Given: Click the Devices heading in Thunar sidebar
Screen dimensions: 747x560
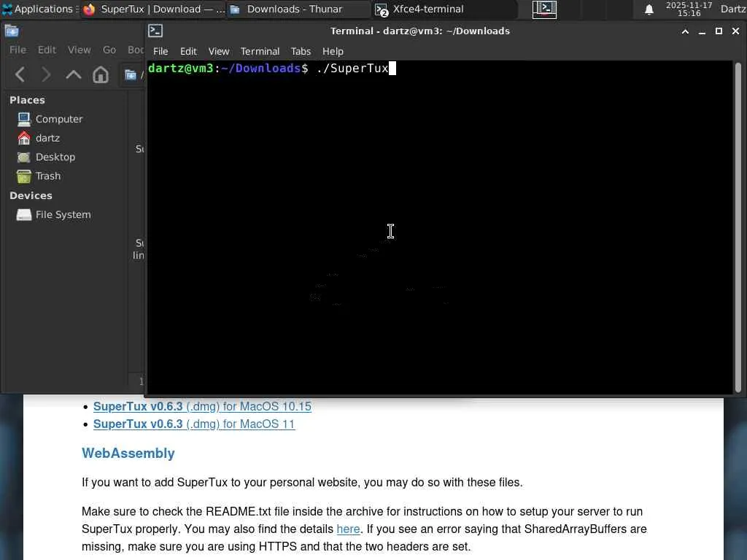Looking at the screenshot, I should point(31,195).
